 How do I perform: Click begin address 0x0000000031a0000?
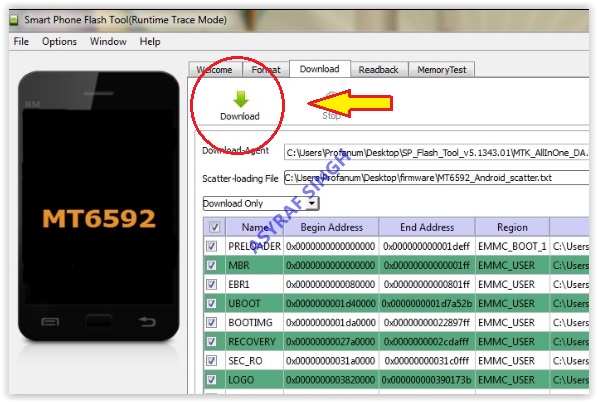point(331,361)
